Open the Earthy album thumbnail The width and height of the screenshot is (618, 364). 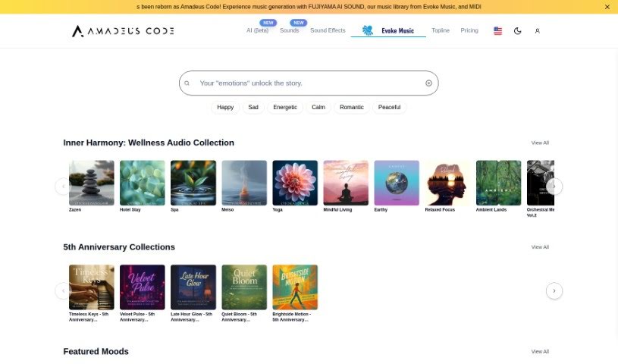pyautogui.click(x=397, y=183)
